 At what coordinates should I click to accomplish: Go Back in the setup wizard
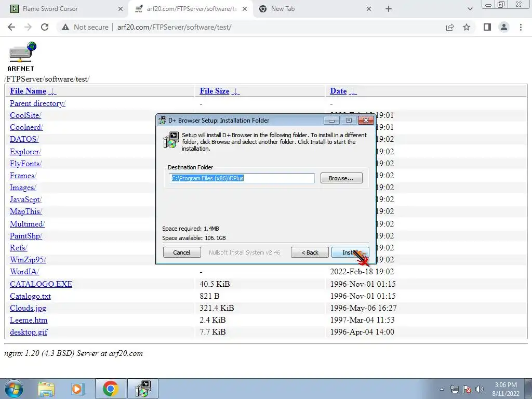[310, 252]
